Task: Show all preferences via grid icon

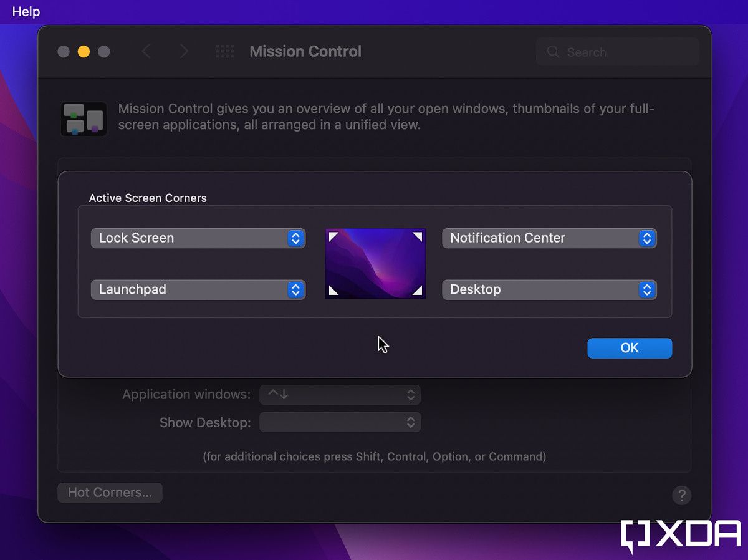Action: (x=224, y=52)
